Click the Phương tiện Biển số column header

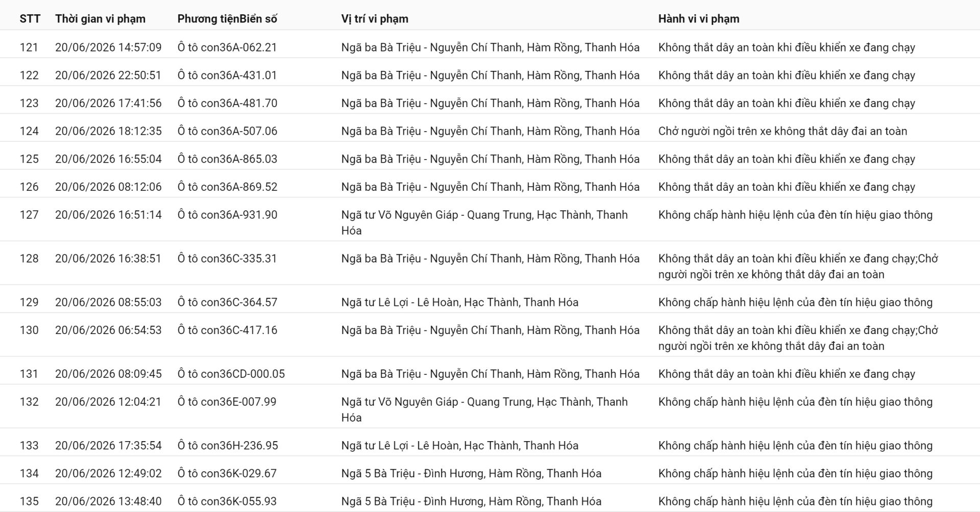(x=227, y=19)
